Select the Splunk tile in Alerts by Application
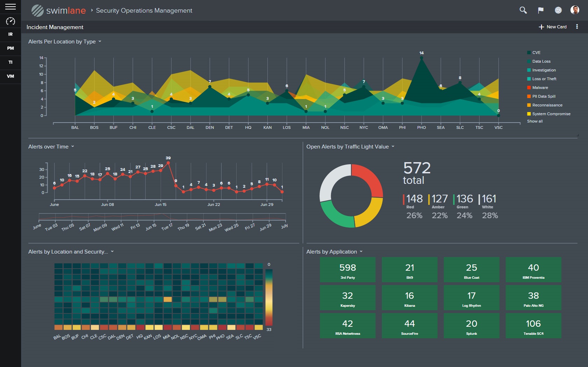Screen dimensions: 588x367 [x=471, y=326]
